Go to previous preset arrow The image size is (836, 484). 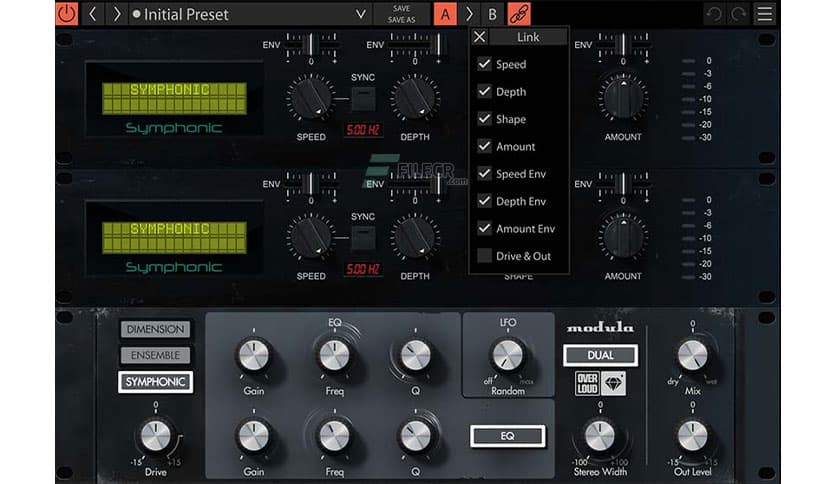(93, 14)
